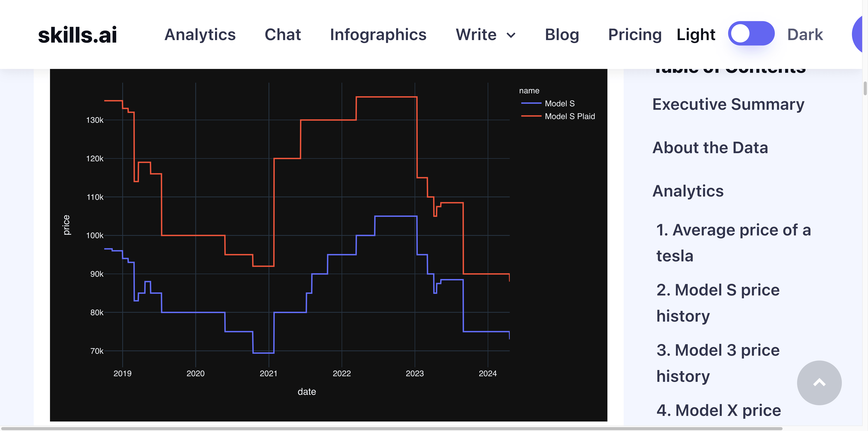This screenshot has width=868, height=431.
Task: Toggle the Light/Dark theme switch
Action: pyautogui.click(x=751, y=34)
